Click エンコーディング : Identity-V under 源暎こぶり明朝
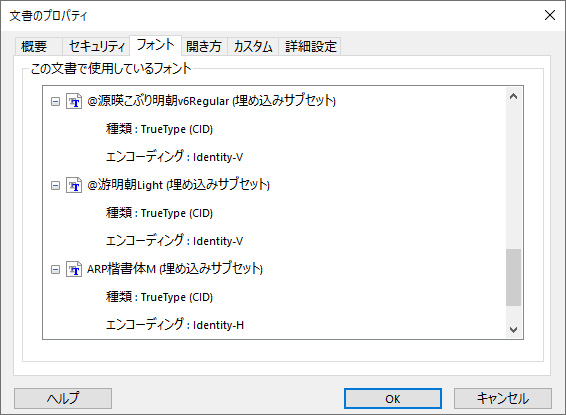 (x=174, y=157)
